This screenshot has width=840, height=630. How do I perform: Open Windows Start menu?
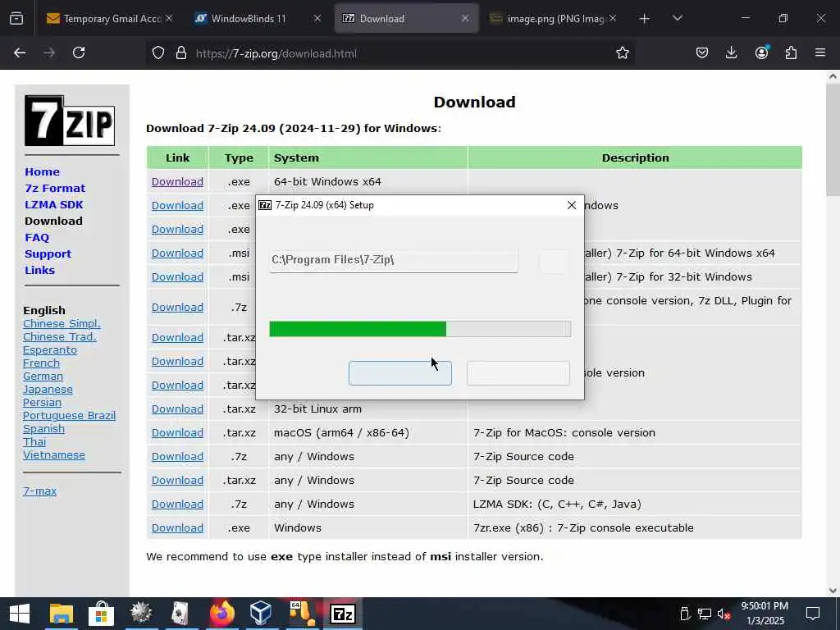20,614
